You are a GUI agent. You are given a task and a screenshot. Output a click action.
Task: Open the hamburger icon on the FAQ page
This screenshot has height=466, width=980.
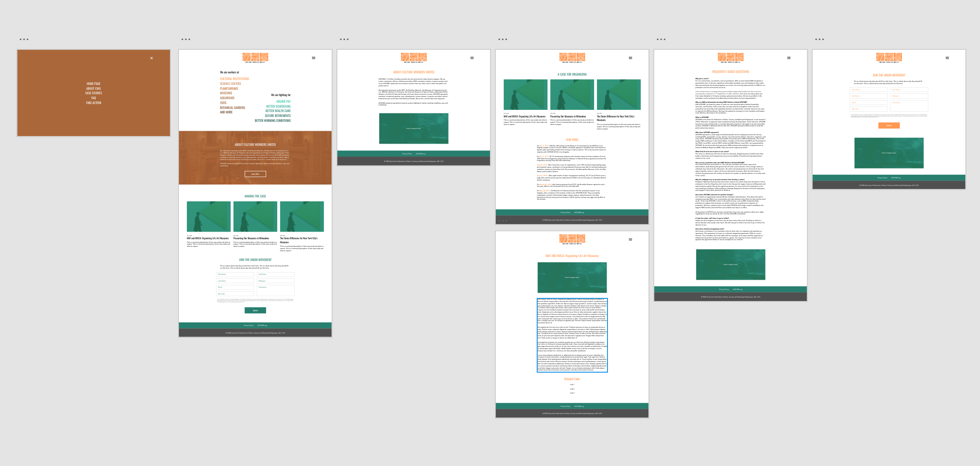pyautogui.click(x=790, y=58)
